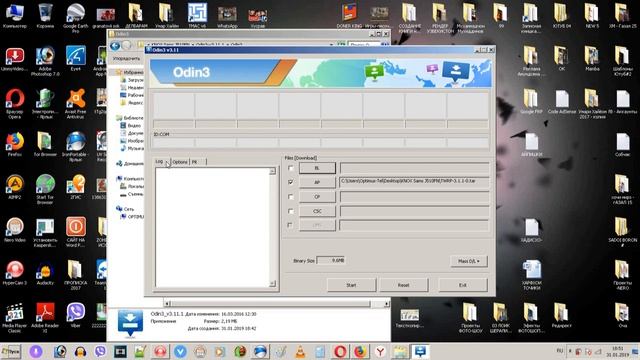The image size is (640, 360).
Task: Open the Viber desktop shortcut
Action: click(76, 316)
